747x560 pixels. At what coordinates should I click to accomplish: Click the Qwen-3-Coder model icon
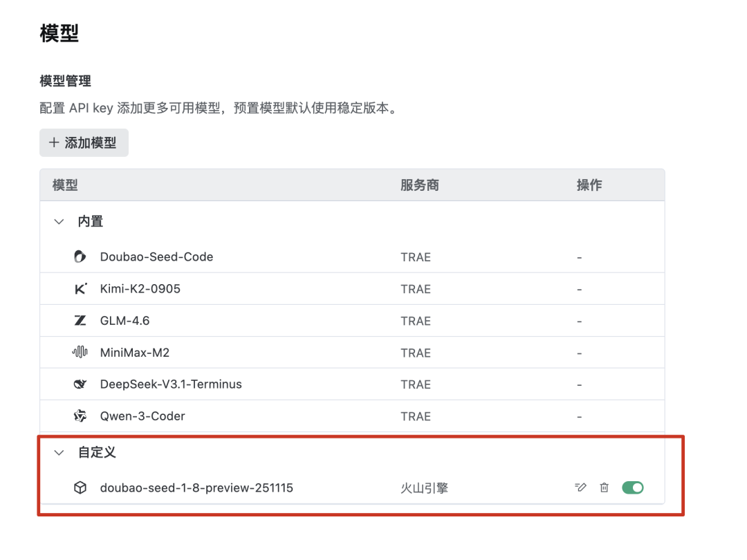[80, 416]
